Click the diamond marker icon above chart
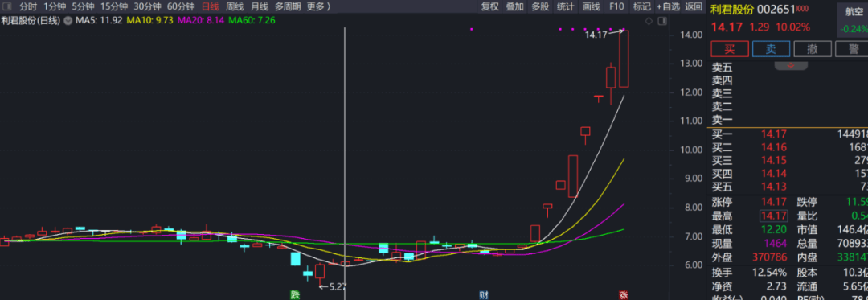The height and width of the screenshot is (300, 868). (x=649, y=21)
